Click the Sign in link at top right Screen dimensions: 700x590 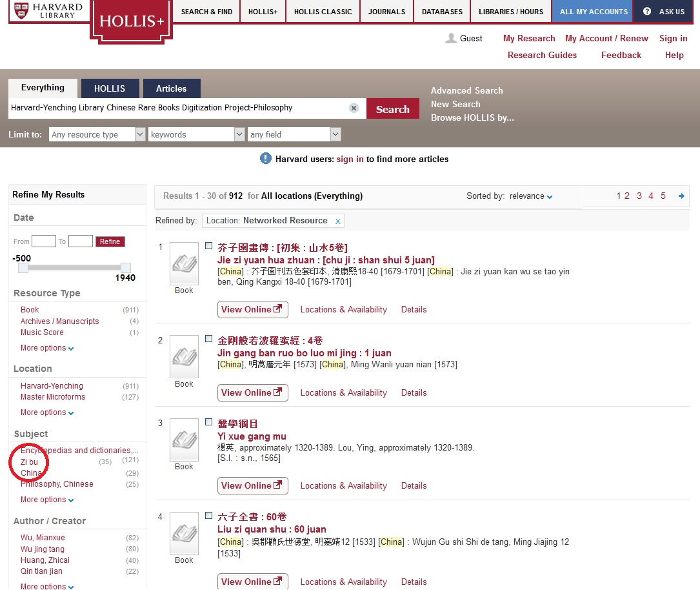[x=673, y=39]
